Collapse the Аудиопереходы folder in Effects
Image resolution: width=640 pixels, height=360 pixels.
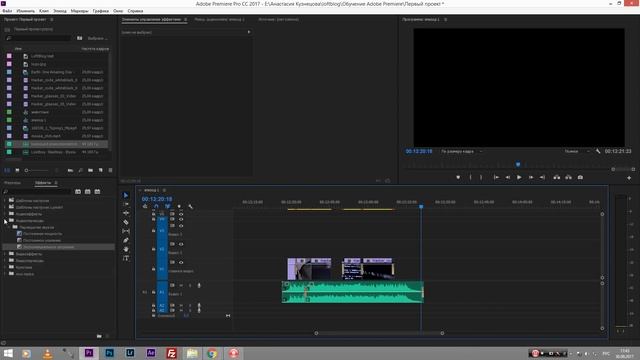click(x=5, y=221)
